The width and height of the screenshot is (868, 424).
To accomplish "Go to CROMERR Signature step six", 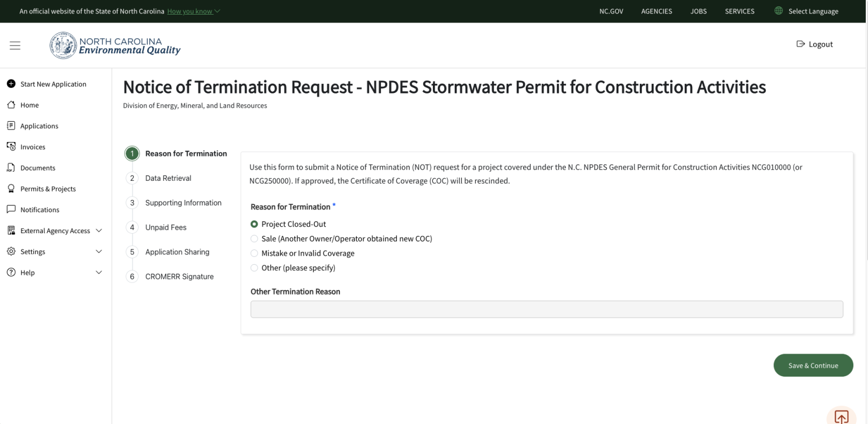I will pos(179,276).
